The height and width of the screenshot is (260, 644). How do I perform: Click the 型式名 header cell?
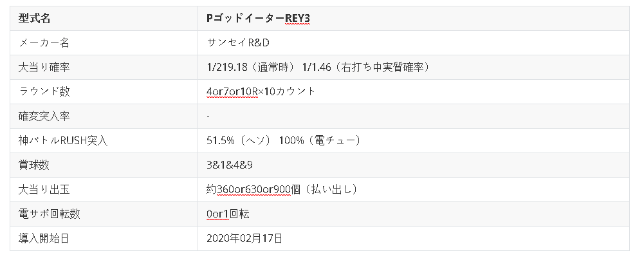[104, 19]
